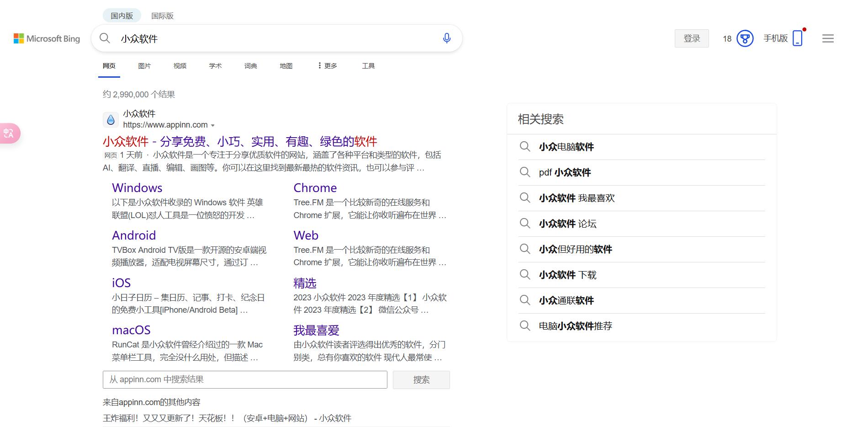Click the pink translate floating icon
This screenshot has width=868, height=427.
tap(9, 133)
